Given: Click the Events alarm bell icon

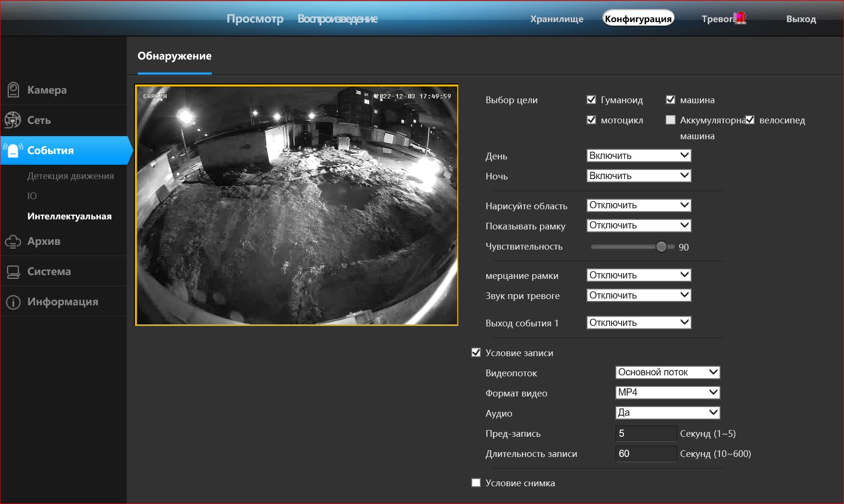Looking at the screenshot, I should tap(13, 150).
